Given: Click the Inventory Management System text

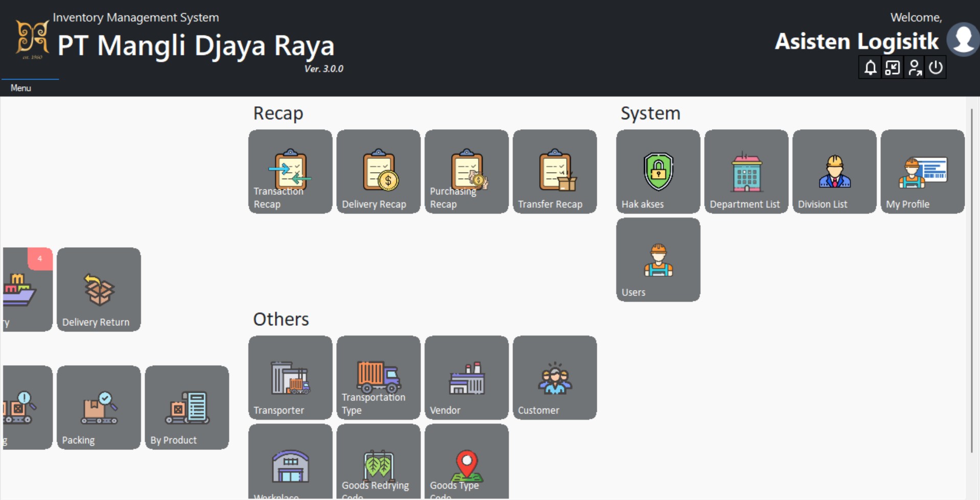Looking at the screenshot, I should [136, 17].
